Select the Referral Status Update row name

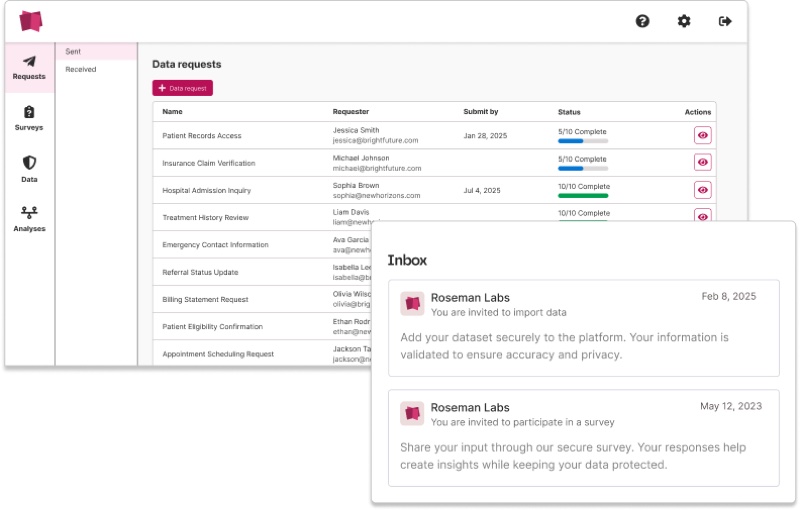(200, 272)
